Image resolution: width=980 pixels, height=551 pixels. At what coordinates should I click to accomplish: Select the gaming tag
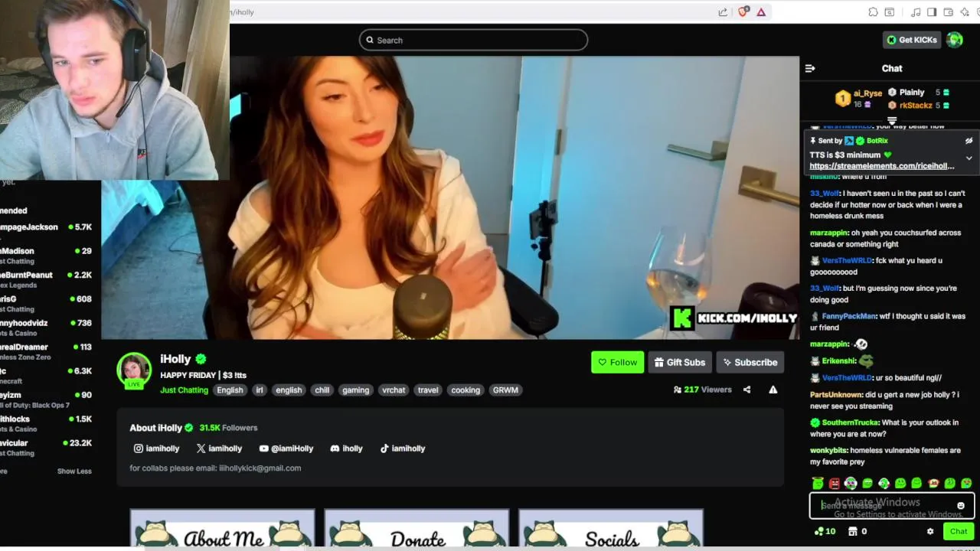[x=355, y=390]
